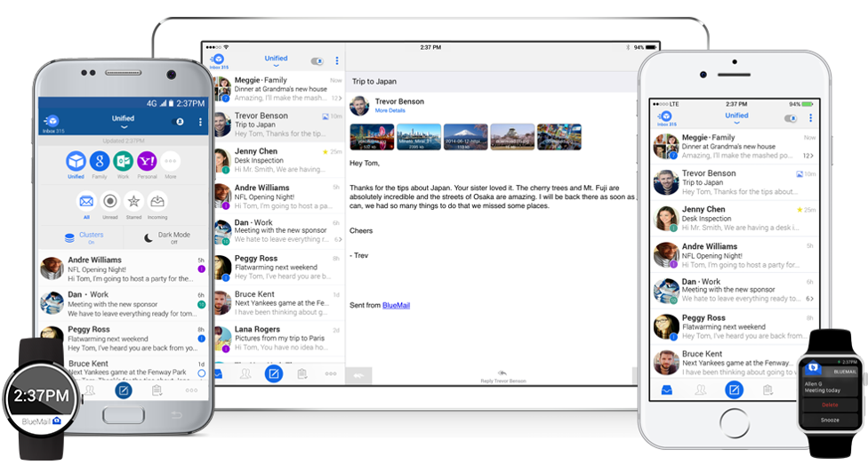Tap compose button on iPhone
Screen dimensions: 868x473
(734, 390)
